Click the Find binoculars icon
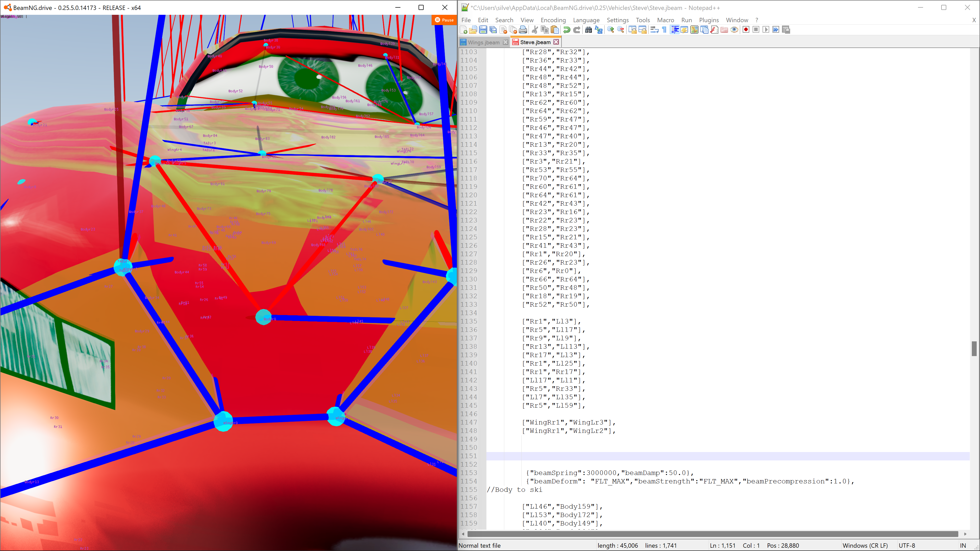Image resolution: width=980 pixels, height=551 pixels. click(588, 30)
